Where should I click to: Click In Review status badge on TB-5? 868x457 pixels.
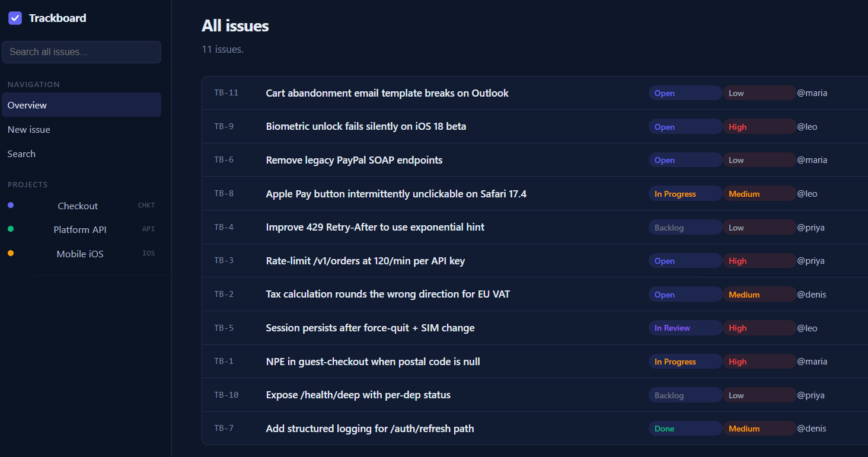672,328
